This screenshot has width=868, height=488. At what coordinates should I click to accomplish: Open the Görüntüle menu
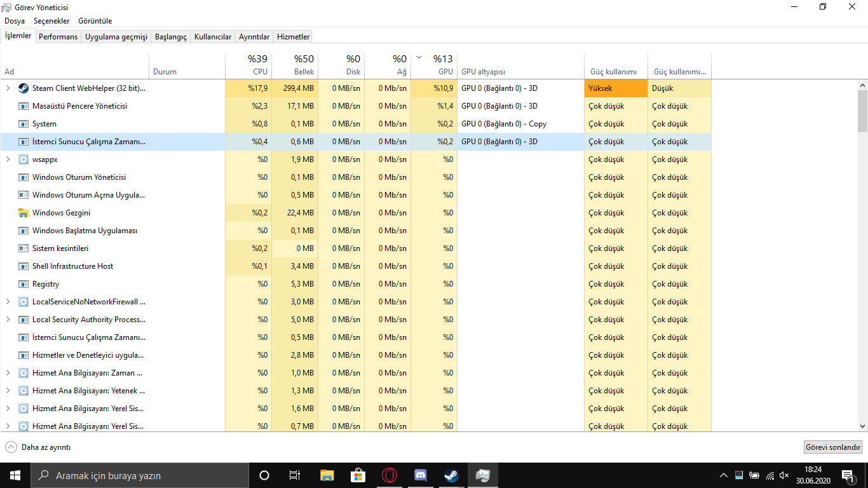coord(95,21)
